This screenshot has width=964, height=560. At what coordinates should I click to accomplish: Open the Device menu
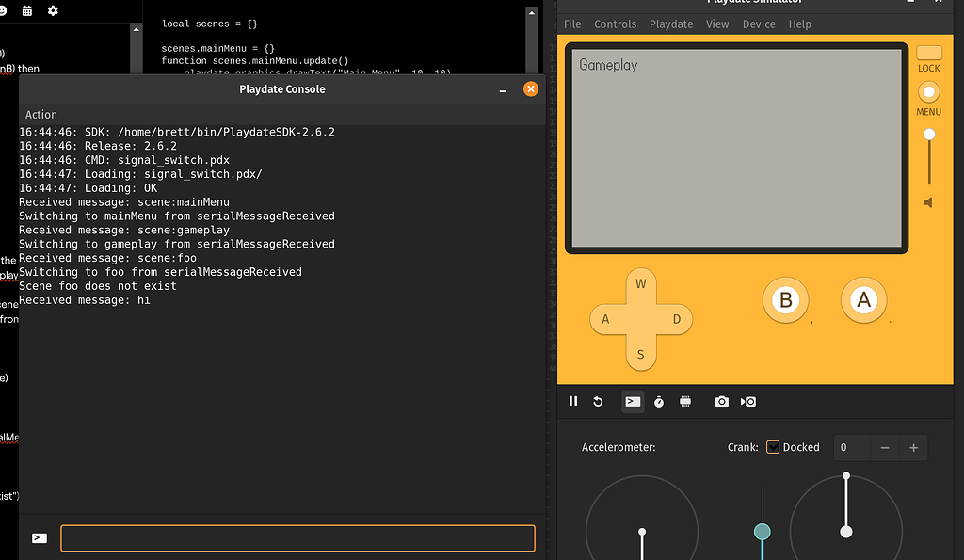pos(759,24)
